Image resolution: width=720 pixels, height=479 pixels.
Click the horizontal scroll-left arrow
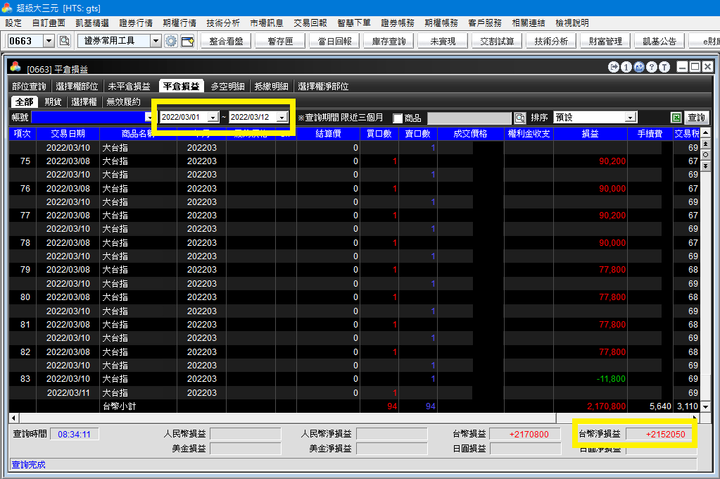click(x=14, y=418)
